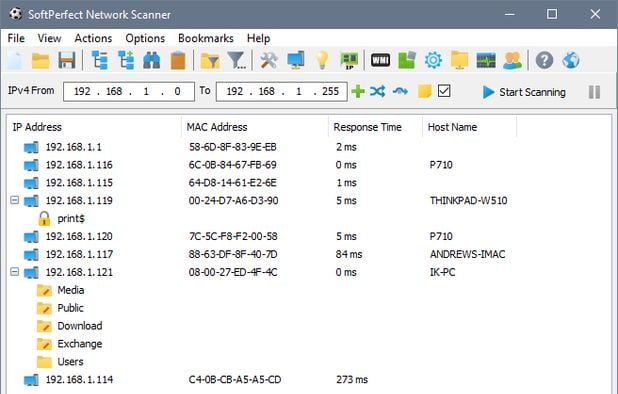The width and height of the screenshot is (618, 394).
Task: Click the blue gear toolbar icon
Action: click(x=433, y=60)
